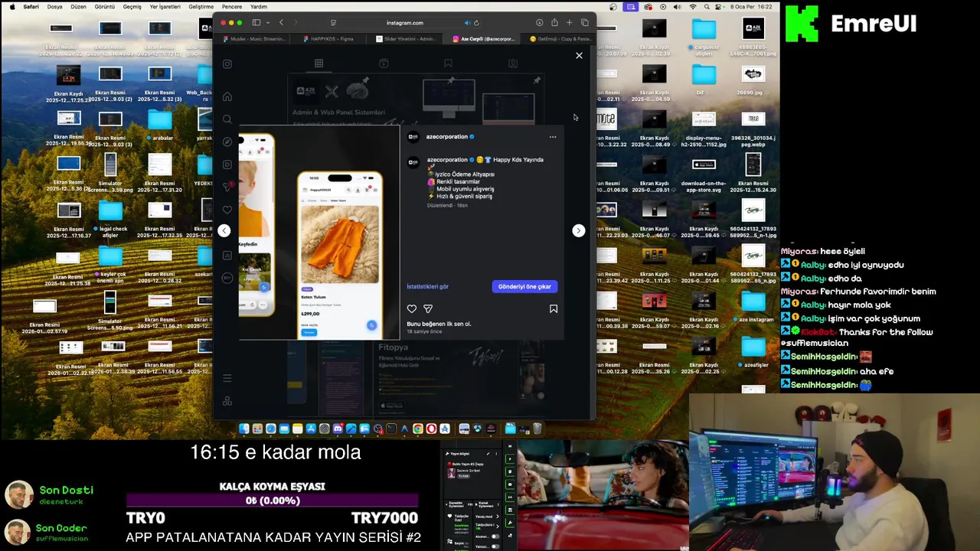
Task: Open Google Chrome in the Dock
Action: coord(418,429)
